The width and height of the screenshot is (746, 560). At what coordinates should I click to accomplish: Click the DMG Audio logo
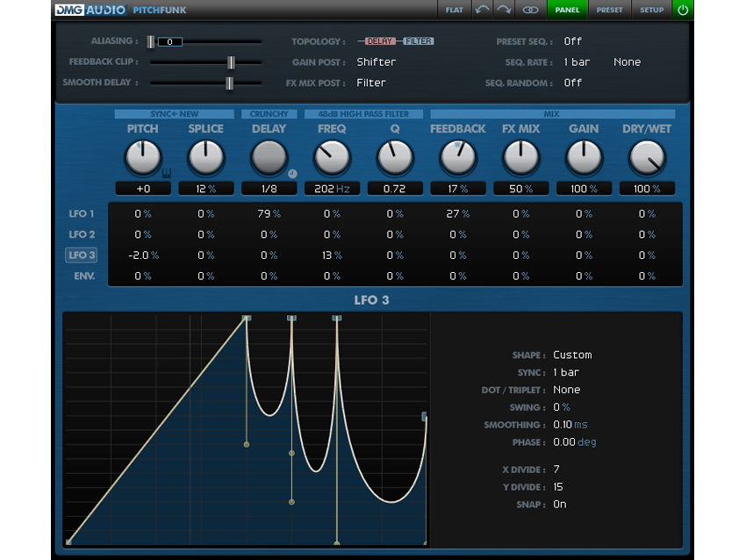[90, 10]
